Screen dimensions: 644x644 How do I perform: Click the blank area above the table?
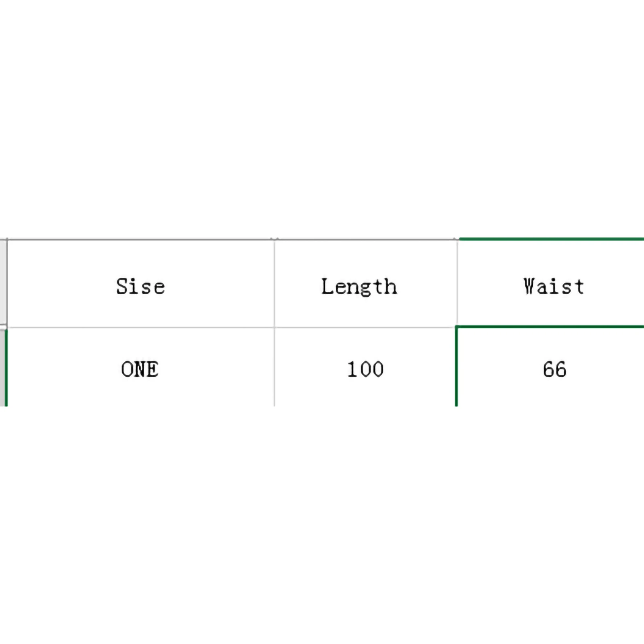[x=322, y=121]
